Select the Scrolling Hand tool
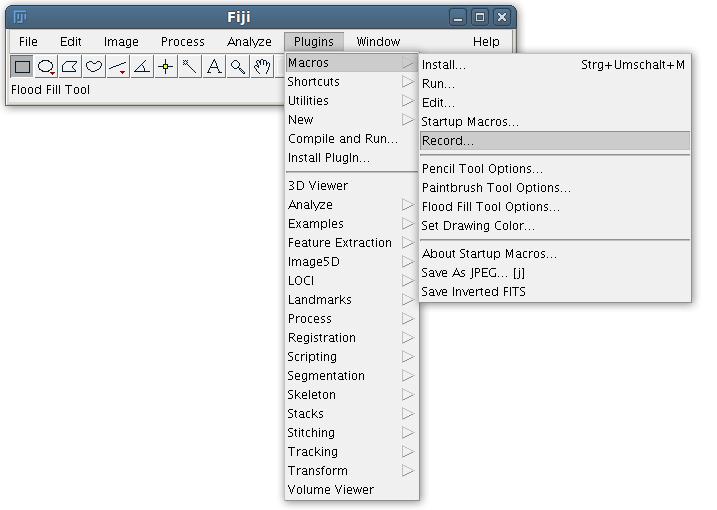Image resolution: width=717 pixels, height=510 pixels. 262,67
